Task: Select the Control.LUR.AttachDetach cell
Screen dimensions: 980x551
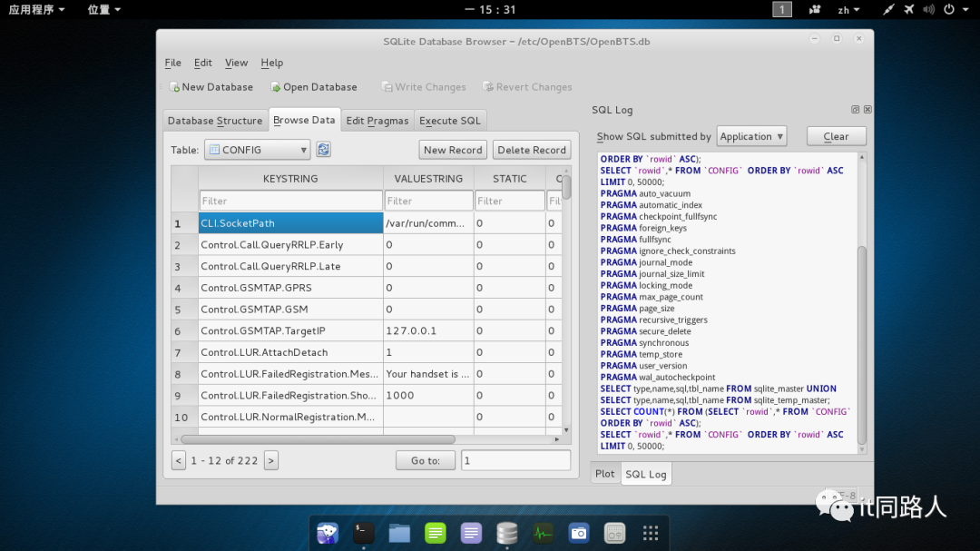Action: (x=290, y=352)
